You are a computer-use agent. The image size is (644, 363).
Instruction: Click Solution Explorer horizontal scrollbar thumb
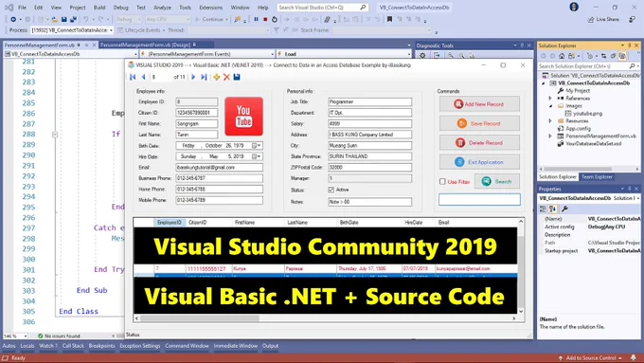[x=578, y=169]
